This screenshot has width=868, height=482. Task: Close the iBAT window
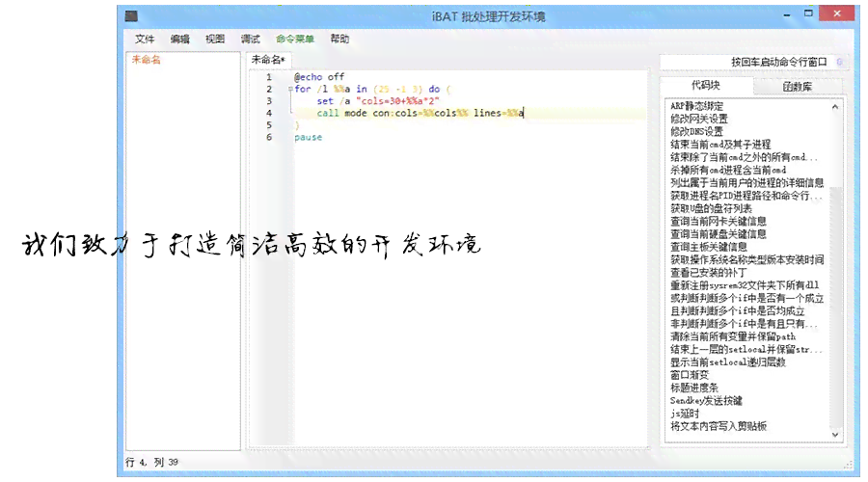pos(837,13)
